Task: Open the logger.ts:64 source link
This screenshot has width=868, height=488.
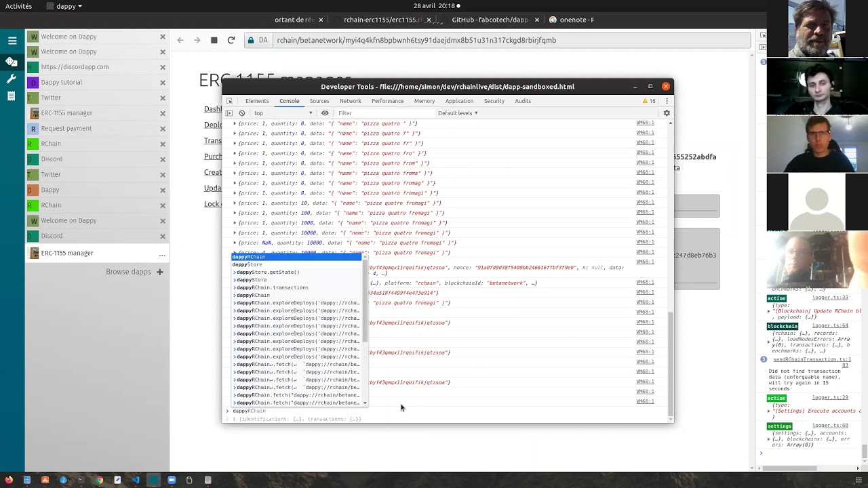Action: point(830,325)
